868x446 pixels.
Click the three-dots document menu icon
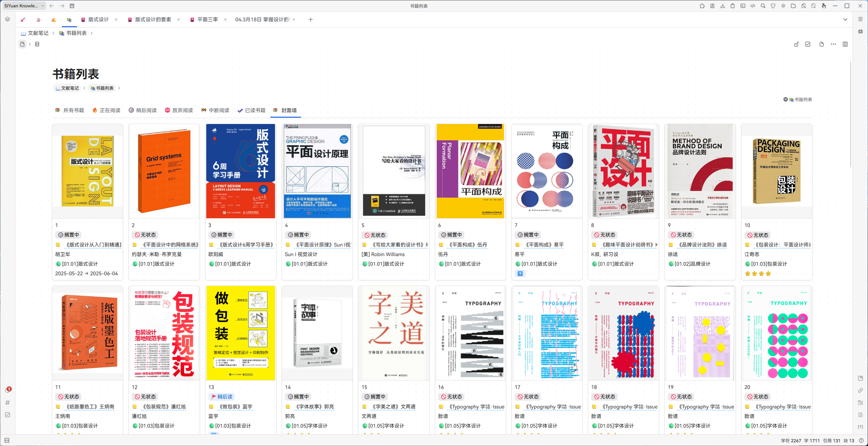[x=833, y=44]
